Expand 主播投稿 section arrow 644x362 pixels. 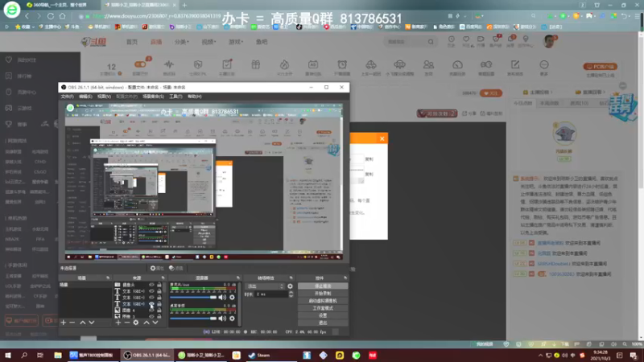pyautogui.click(x=551, y=93)
